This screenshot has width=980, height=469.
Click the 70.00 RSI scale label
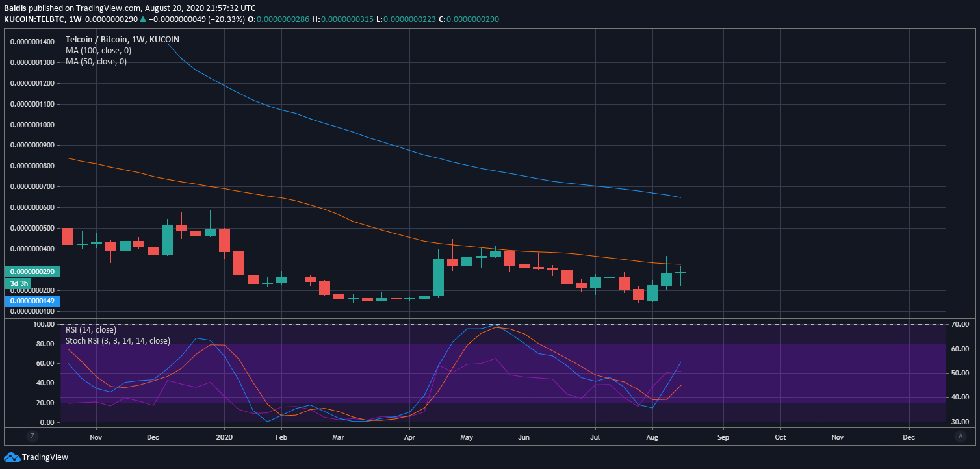(960, 324)
